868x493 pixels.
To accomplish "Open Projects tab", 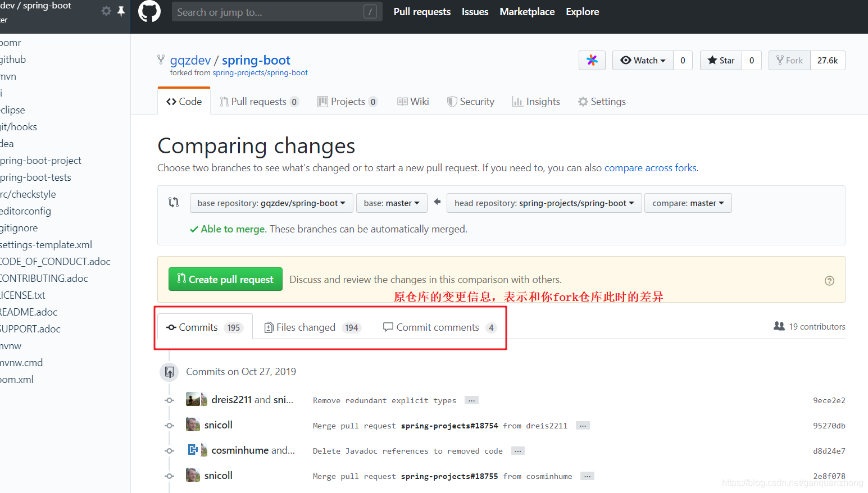I will (x=348, y=102).
